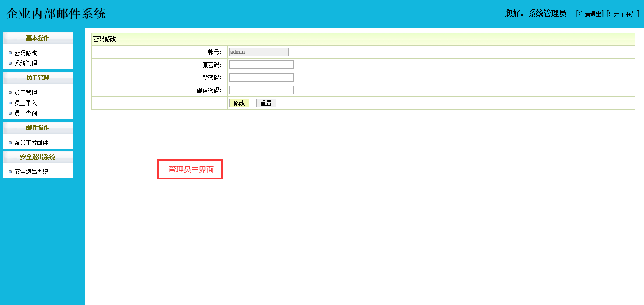Open the 员工管理 sidebar link
644x305 pixels.
coord(25,93)
